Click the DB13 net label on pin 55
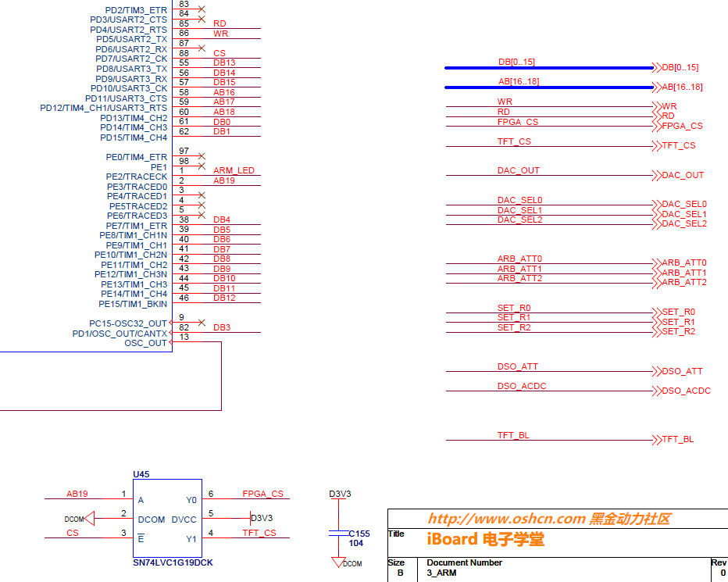Screen dimensions: 728x582 [224, 62]
